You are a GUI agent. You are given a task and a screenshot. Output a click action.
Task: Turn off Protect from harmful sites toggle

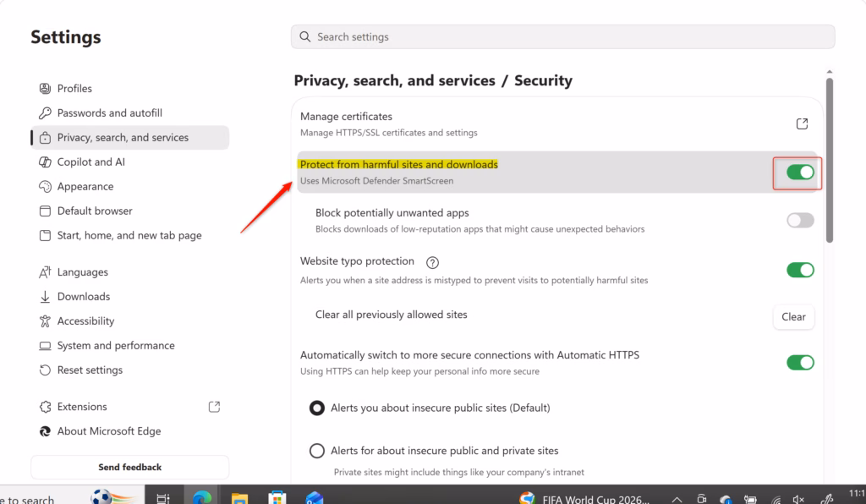point(800,173)
